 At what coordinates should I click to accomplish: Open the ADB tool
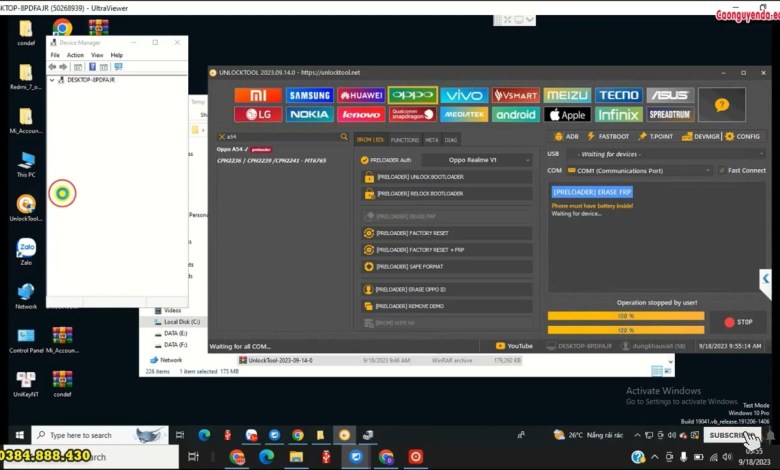(x=566, y=136)
